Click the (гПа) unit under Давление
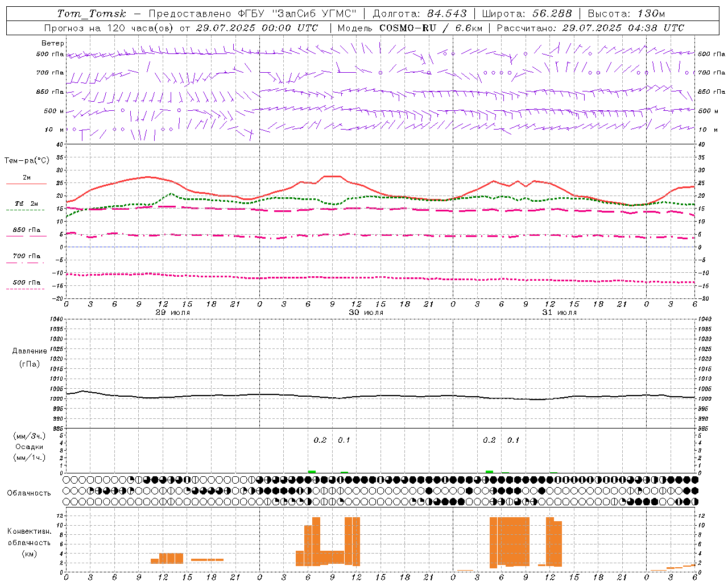728x582 pixels. tap(30, 364)
